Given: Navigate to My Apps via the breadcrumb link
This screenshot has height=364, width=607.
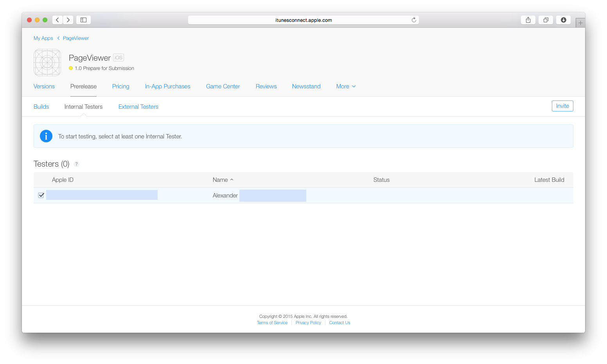Looking at the screenshot, I should click(x=43, y=38).
